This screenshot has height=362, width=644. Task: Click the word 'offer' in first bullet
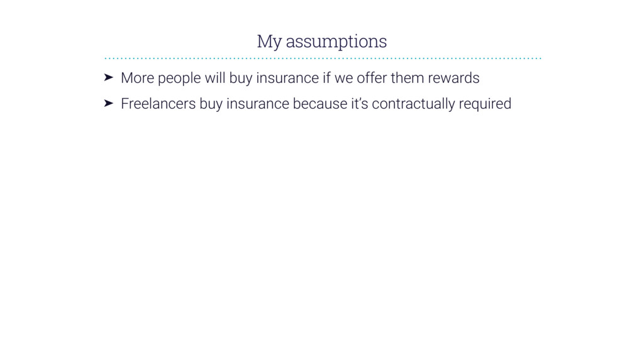[372, 78]
